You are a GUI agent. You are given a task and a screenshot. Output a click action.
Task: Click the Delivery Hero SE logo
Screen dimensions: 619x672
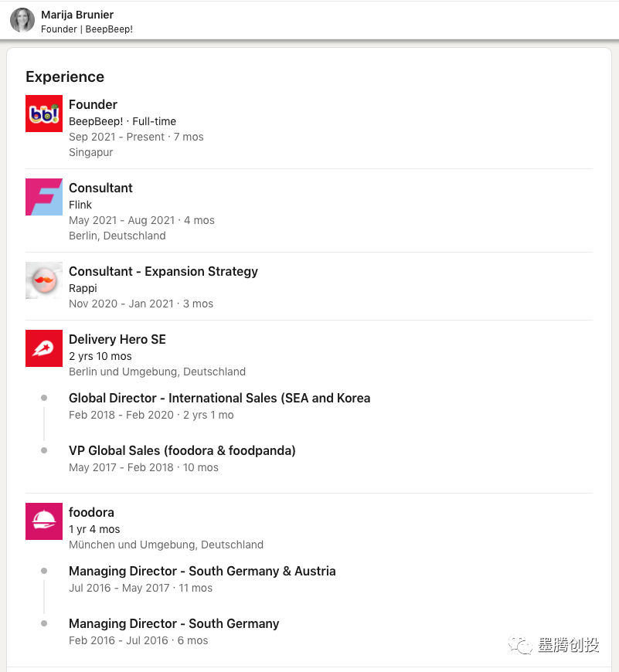point(44,348)
